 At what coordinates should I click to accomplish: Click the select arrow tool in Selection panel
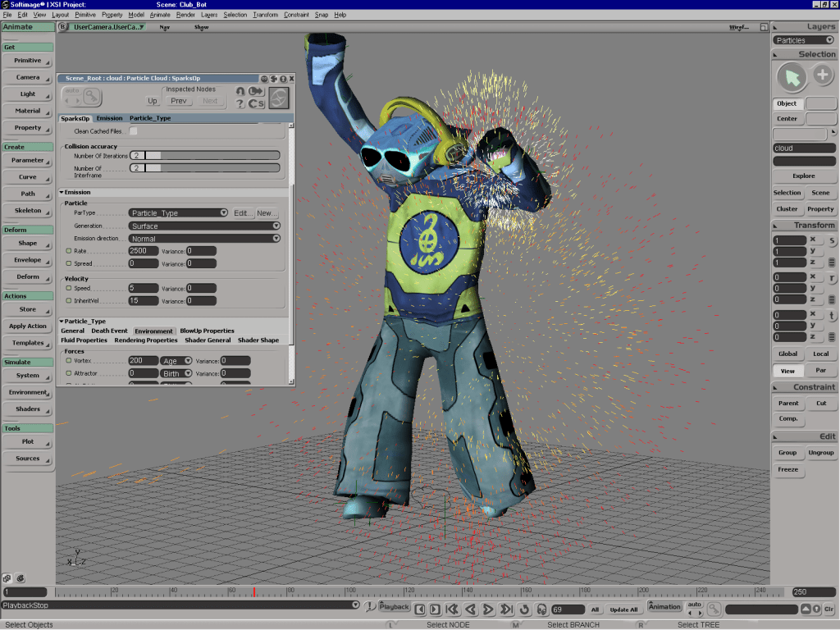(x=792, y=76)
